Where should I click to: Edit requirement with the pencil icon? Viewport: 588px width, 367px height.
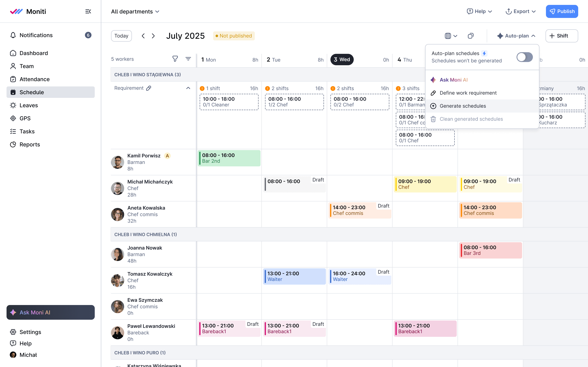coord(149,88)
